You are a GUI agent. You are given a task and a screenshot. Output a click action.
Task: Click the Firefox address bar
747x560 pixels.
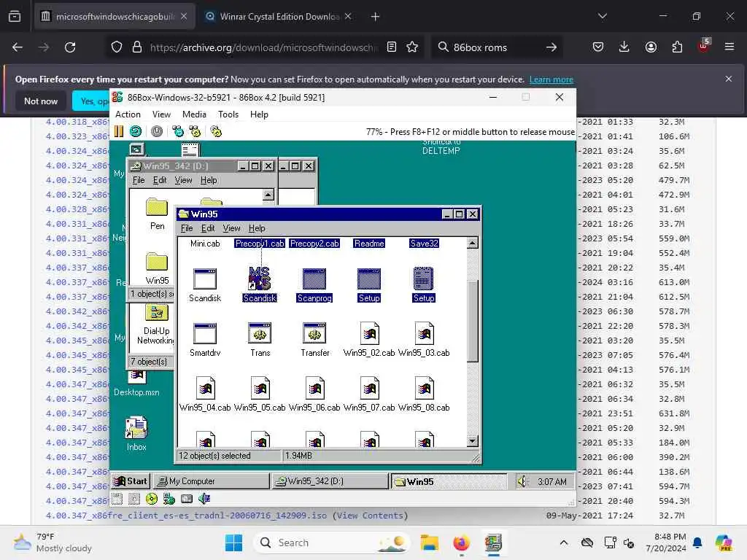click(x=263, y=47)
